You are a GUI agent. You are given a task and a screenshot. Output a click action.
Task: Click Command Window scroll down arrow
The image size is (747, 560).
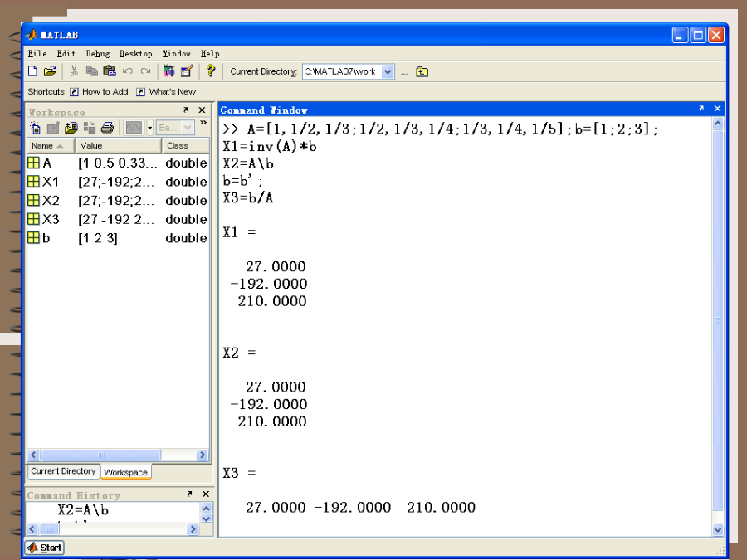(718, 529)
